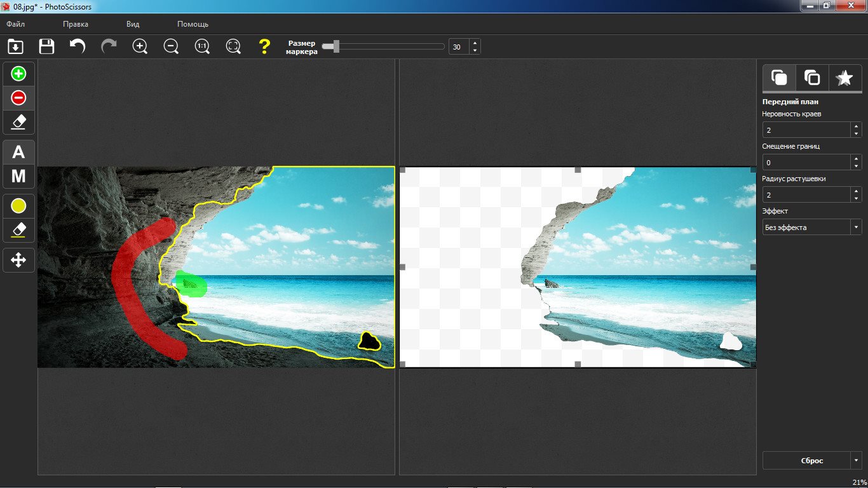Viewport: 868px width, 488px height.
Task: Toggle automatic mode A button
Action: (19, 152)
